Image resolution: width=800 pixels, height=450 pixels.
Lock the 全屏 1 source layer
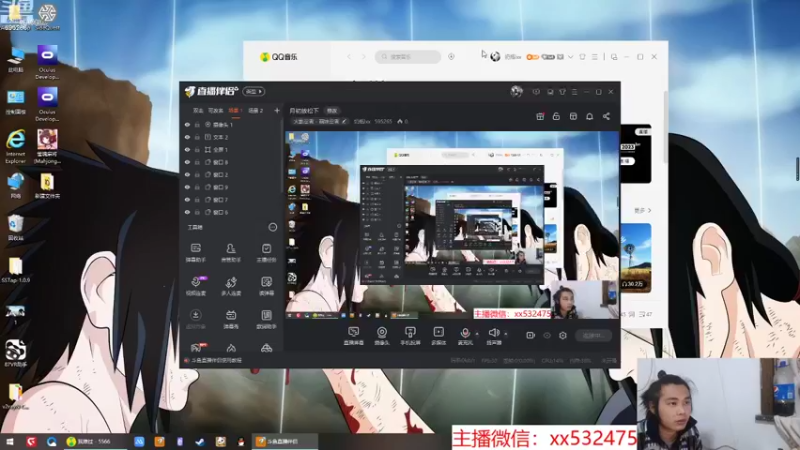(197, 149)
